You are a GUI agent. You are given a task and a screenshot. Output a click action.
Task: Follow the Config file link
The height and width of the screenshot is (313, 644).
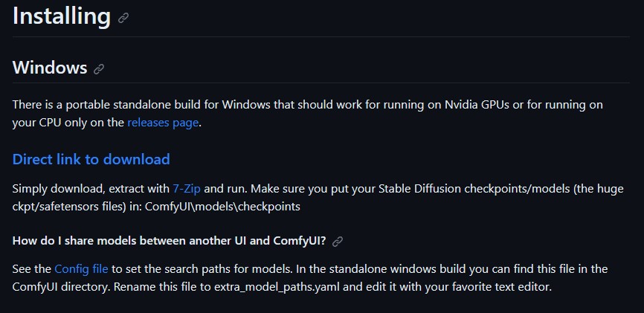tap(82, 268)
